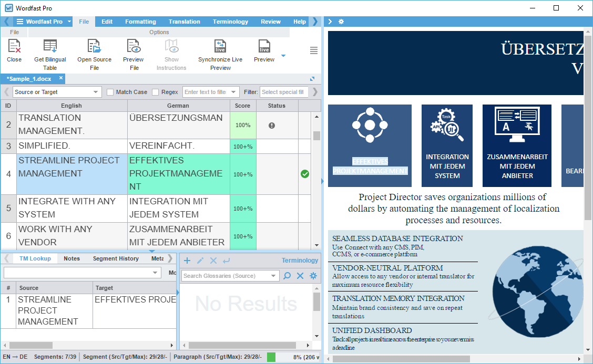Open the live preview pane settings gear

[341, 22]
